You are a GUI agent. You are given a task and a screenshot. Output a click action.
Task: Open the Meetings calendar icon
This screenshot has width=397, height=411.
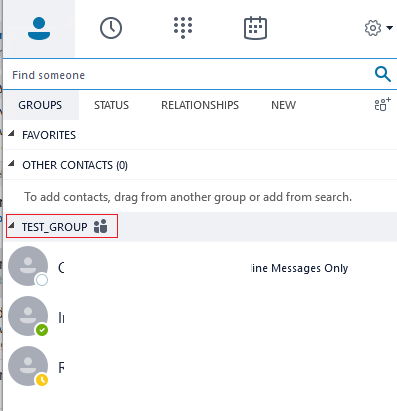(255, 28)
